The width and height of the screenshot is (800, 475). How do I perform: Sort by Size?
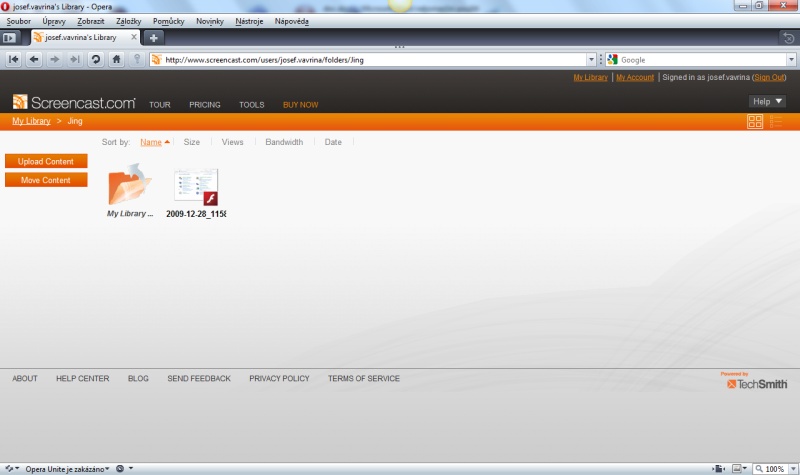click(x=191, y=142)
